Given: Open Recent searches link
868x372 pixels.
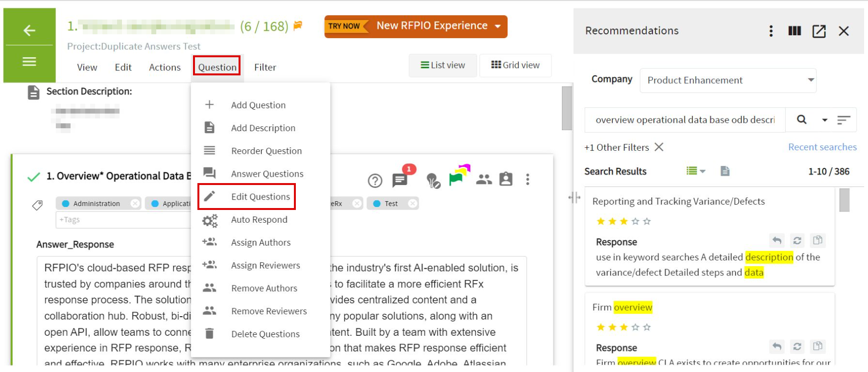Looking at the screenshot, I should point(822,147).
